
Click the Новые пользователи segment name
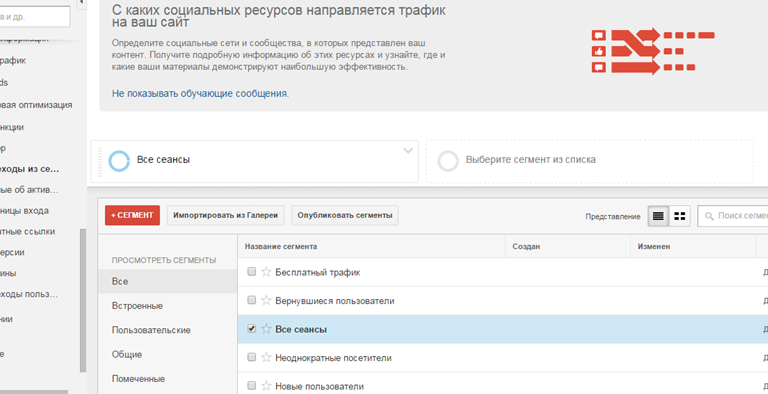click(x=319, y=386)
